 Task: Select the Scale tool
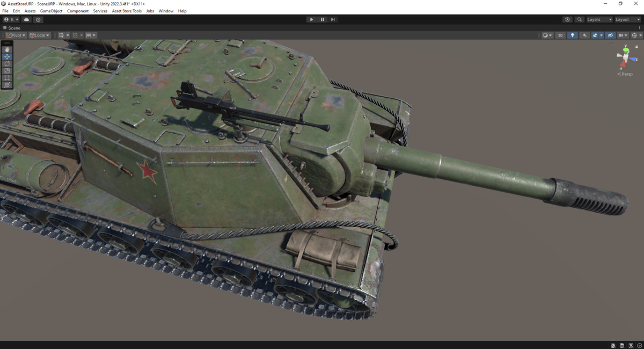7,70
